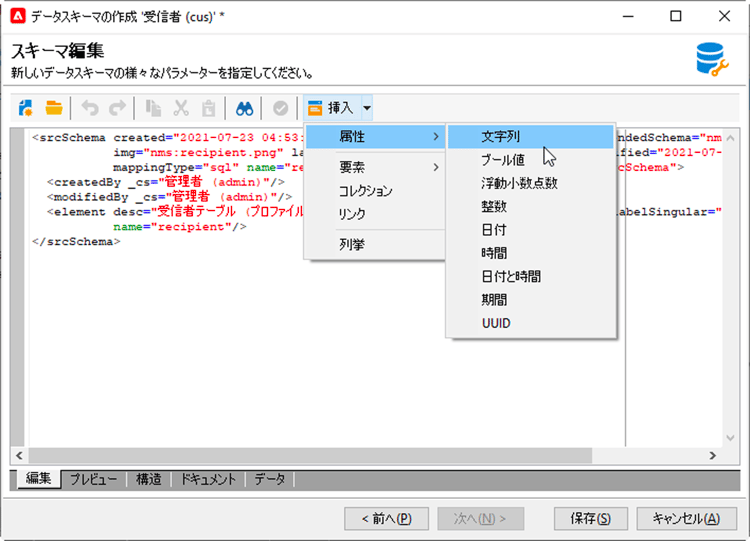Click the 次へ(N) > button
Screen dimensions: 750x541
pos(480,519)
